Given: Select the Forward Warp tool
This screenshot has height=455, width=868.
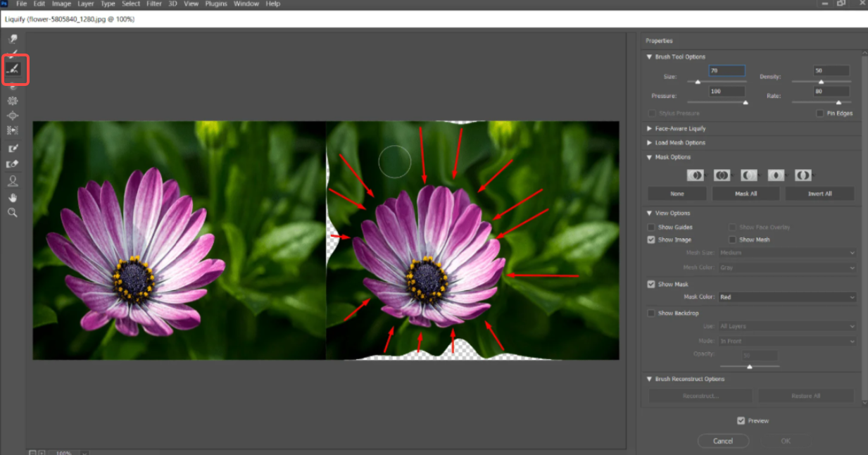Looking at the screenshot, I should tap(13, 39).
